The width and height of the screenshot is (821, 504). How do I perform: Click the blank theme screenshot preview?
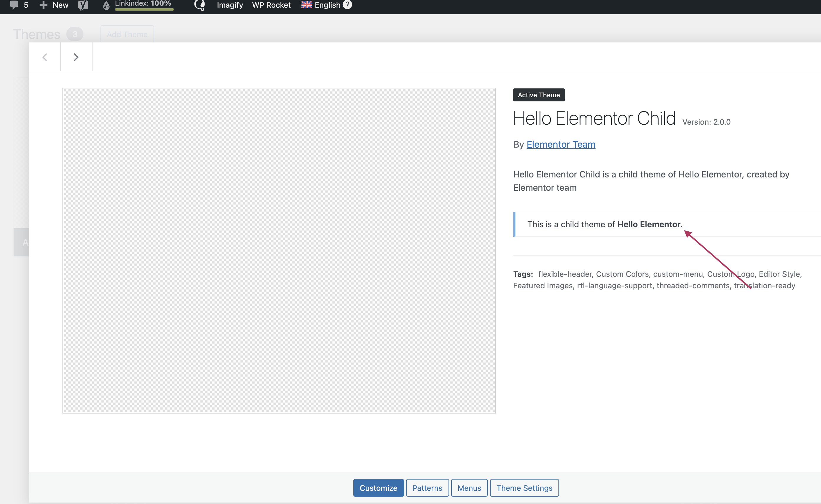pos(279,251)
